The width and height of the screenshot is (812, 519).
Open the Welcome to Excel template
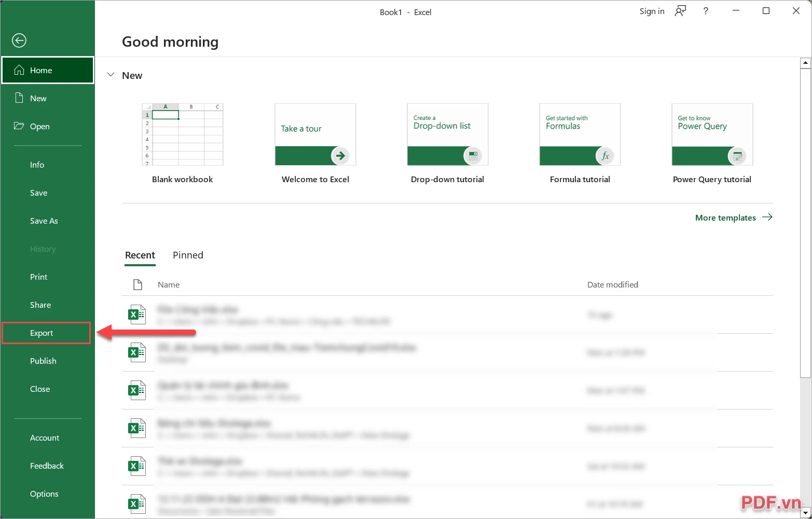click(x=315, y=144)
